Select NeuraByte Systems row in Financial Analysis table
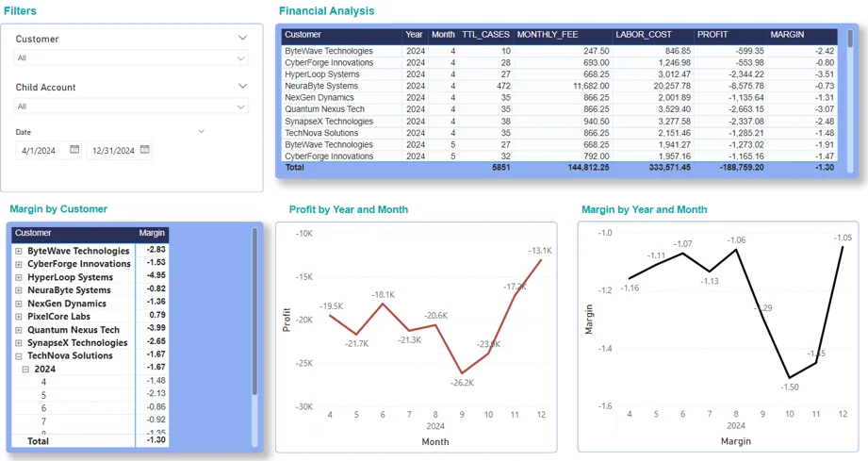868x461 pixels. point(560,86)
